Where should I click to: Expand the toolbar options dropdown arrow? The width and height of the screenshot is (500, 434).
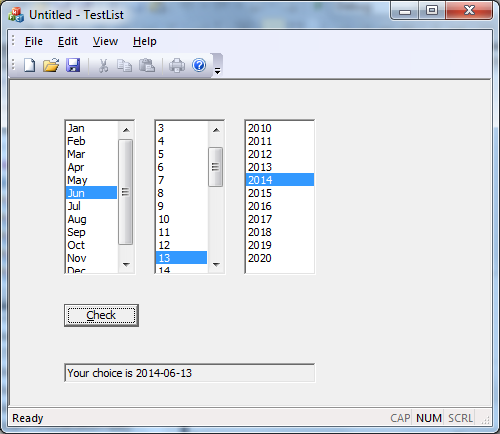[x=217, y=71]
